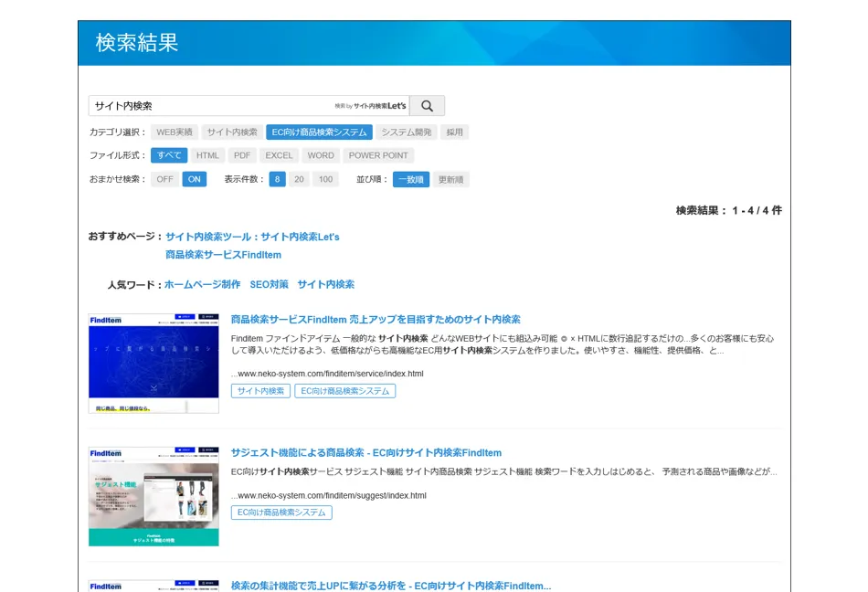Click the サイト内検索 tag under first result
Image resolution: width=868 pixels, height=592 pixels.
(x=260, y=391)
